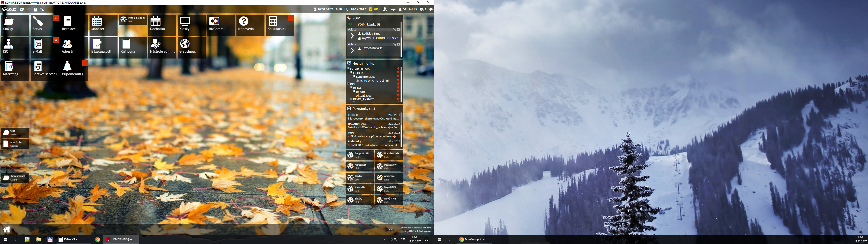Open the Support utils link
The height and width of the screenshot is (244, 868).
(360, 155)
